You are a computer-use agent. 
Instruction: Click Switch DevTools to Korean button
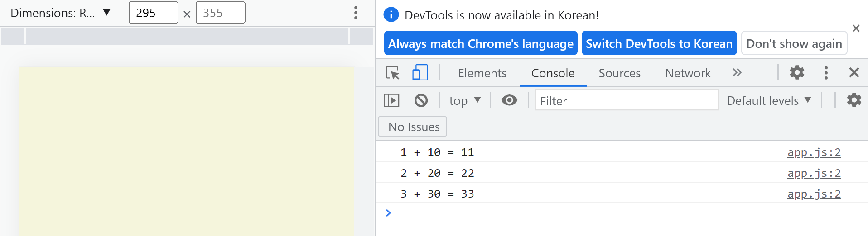tap(659, 43)
